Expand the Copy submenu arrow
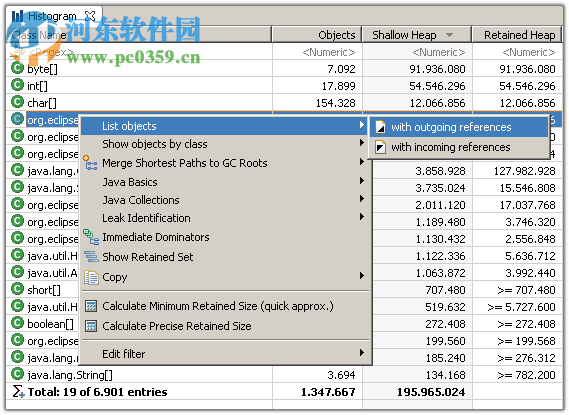 [x=361, y=276]
